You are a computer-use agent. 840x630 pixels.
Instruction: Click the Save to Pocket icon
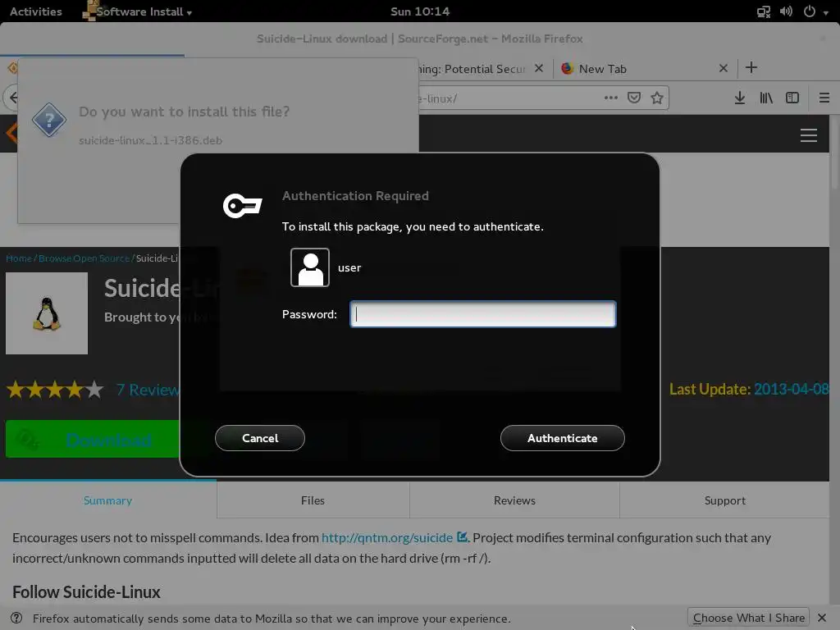tap(634, 98)
